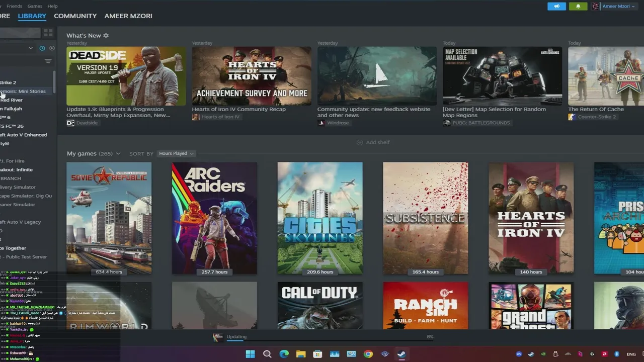Switch to the LIBRARY tab
Image resolution: width=644 pixels, height=362 pixels.
pos(32,16)
